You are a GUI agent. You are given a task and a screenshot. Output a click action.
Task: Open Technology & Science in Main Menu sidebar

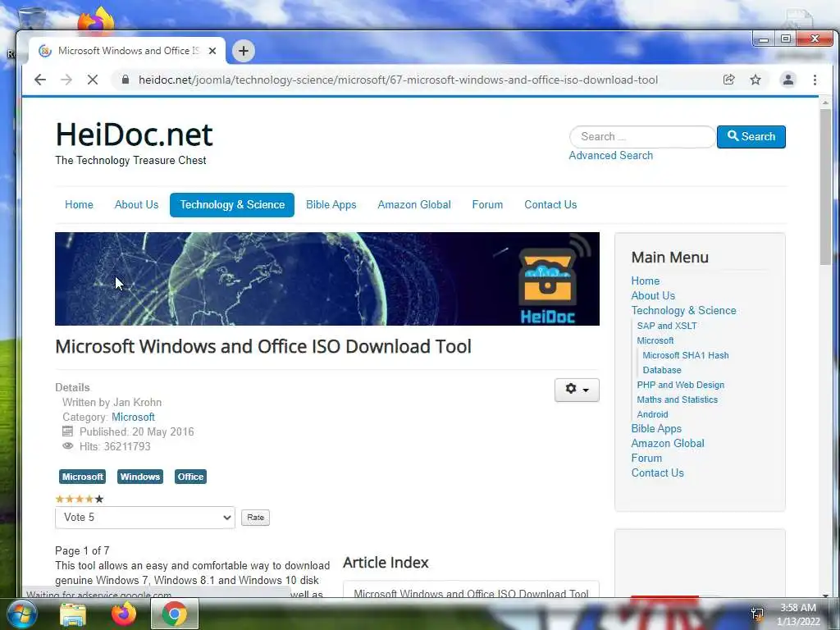click(683, 311)
